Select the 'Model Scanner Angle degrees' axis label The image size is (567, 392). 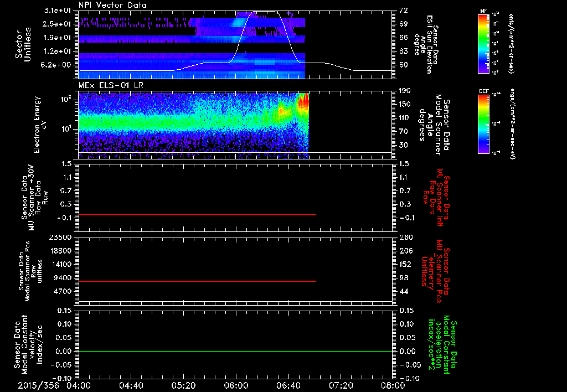coord(434,125)
